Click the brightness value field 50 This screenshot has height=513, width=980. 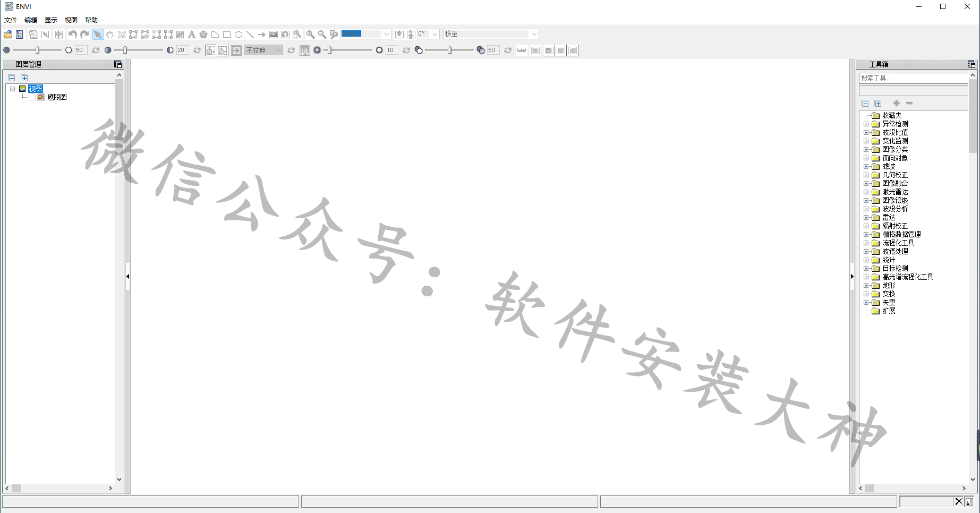[x=80, y=50]
